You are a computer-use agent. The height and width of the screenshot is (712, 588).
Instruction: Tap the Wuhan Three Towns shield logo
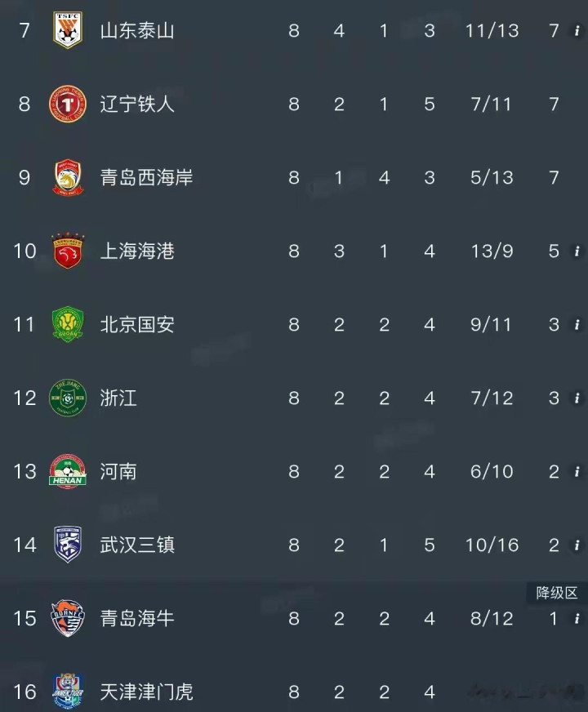coord(68,545)
